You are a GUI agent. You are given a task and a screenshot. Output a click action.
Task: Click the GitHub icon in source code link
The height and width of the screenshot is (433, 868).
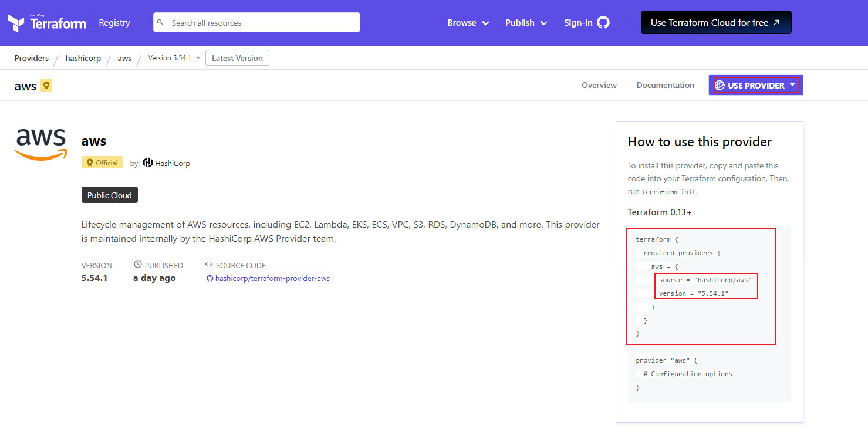coord(210,279)
